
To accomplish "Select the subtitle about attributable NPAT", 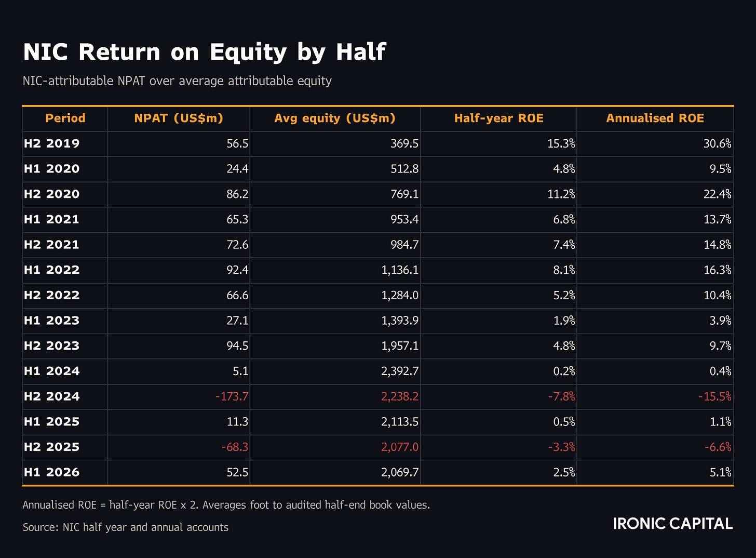I will (x=177, y=81).
